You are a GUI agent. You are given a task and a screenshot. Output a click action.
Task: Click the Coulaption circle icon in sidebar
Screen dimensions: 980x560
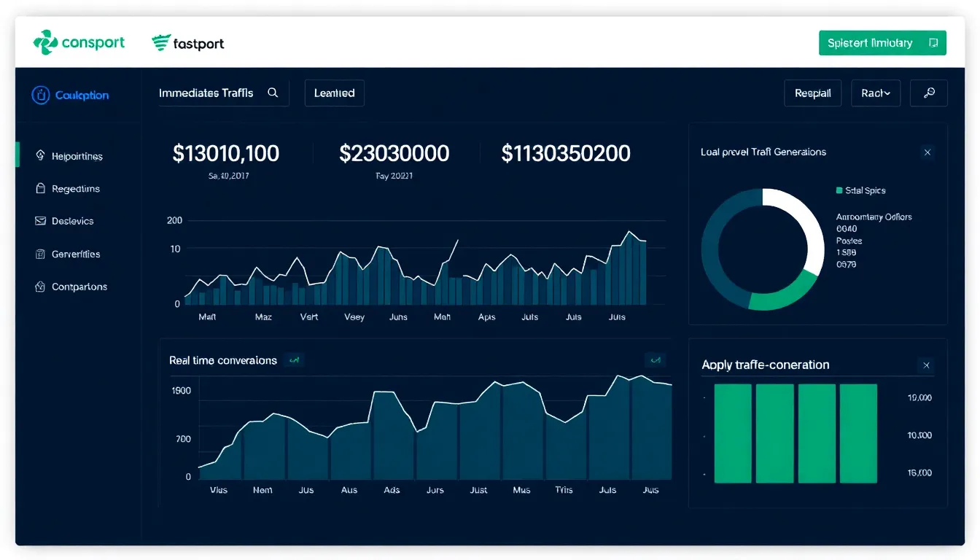pyautogui.click(x=41, y=95)
